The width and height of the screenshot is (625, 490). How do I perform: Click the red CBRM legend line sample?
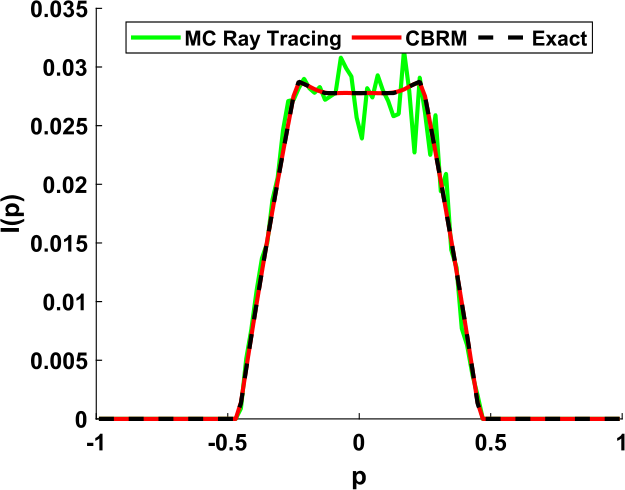[376, 38]
